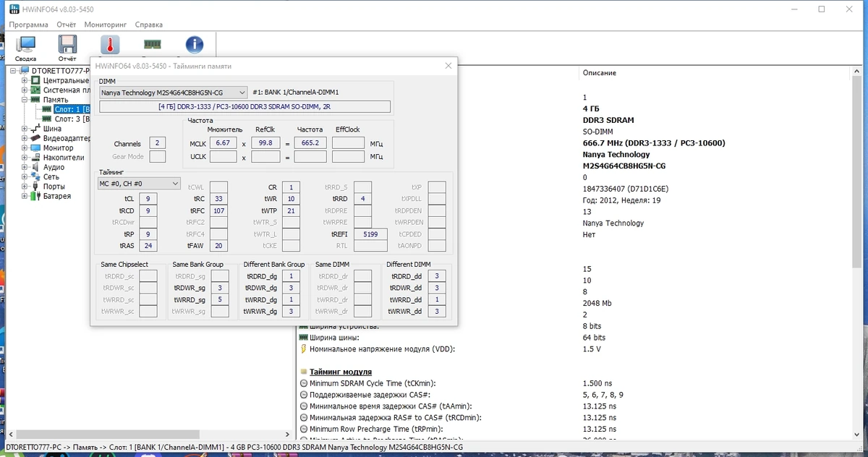Click the Шина bus icon in tree
The image size is (868, 457).
point(36,128)
